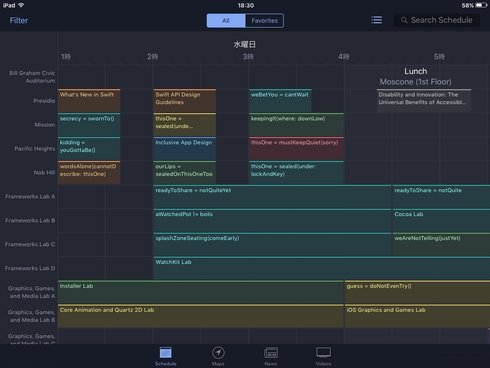Select the Frameworks Lab B label
The width and height of the screenshot is (490, 368).
tap(30, 221)
